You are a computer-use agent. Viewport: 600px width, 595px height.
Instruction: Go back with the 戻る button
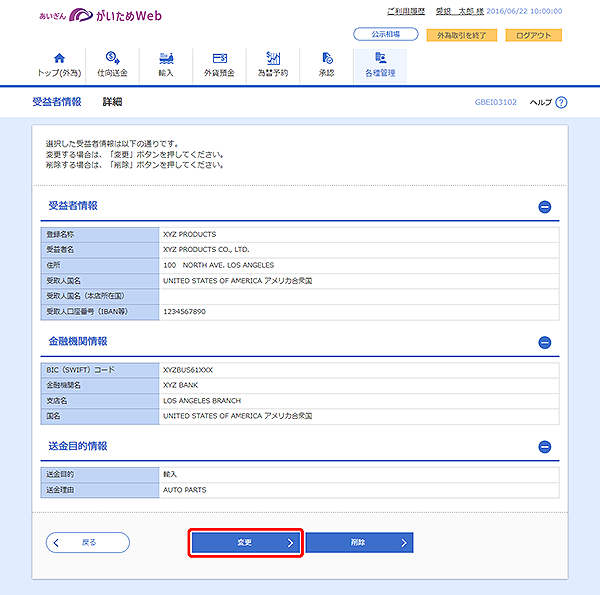(x=88, y=543)
